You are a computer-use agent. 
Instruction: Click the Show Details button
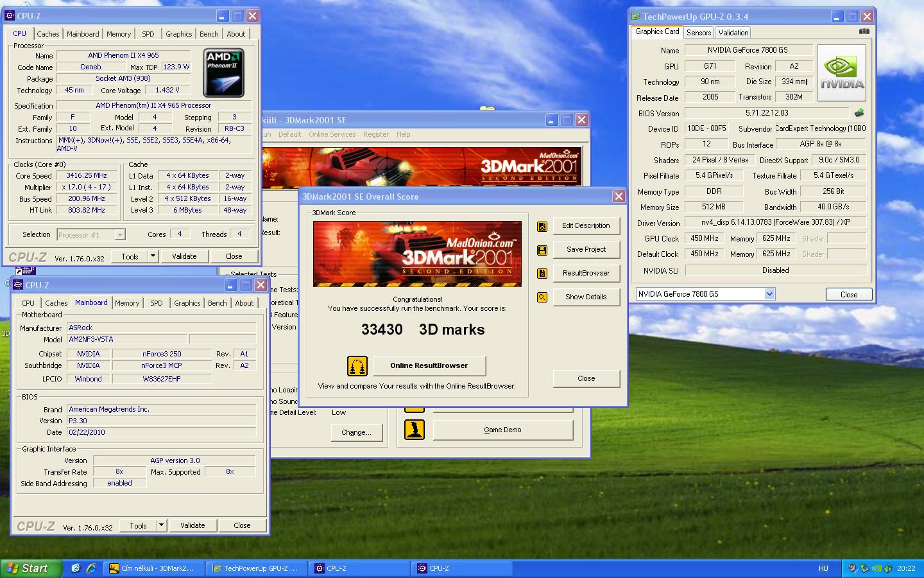[x=586, y=297]
